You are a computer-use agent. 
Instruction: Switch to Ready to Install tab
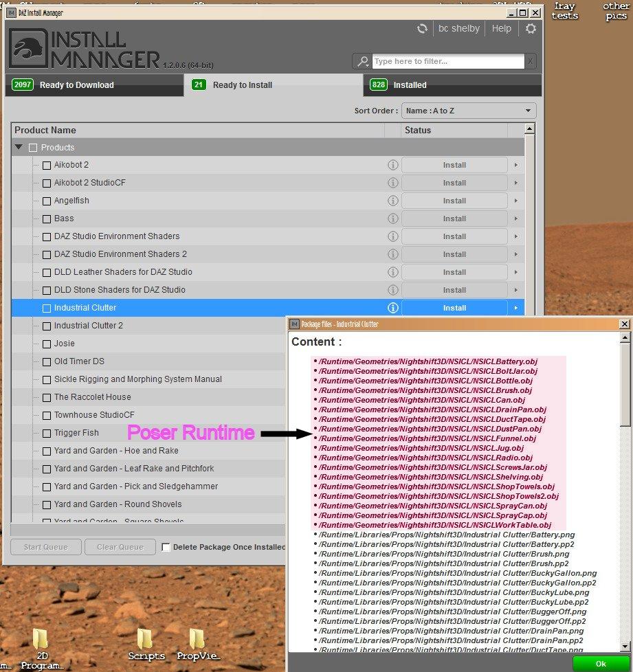coord(273,85)
